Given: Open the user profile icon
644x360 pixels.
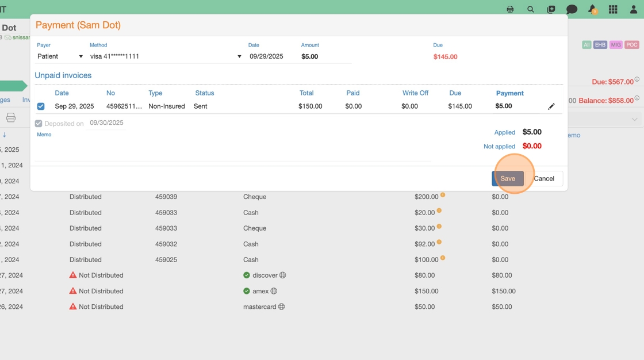Looking at the screenshot, I should 634,9.
